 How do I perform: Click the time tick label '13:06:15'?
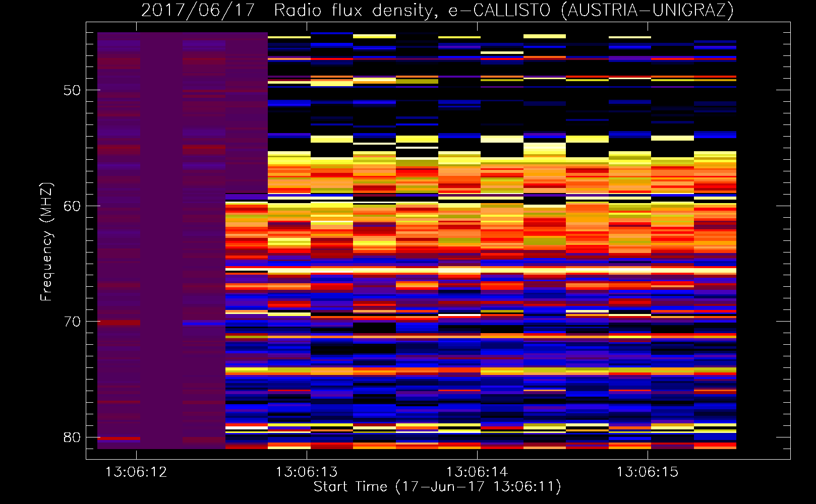(x=648, y=472)
